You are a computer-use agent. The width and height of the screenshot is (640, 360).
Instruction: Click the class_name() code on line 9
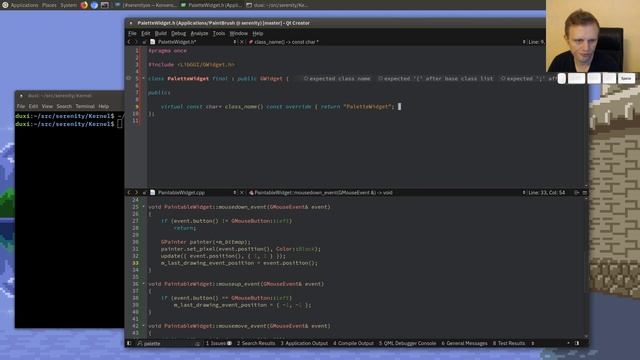click(244, 107)
